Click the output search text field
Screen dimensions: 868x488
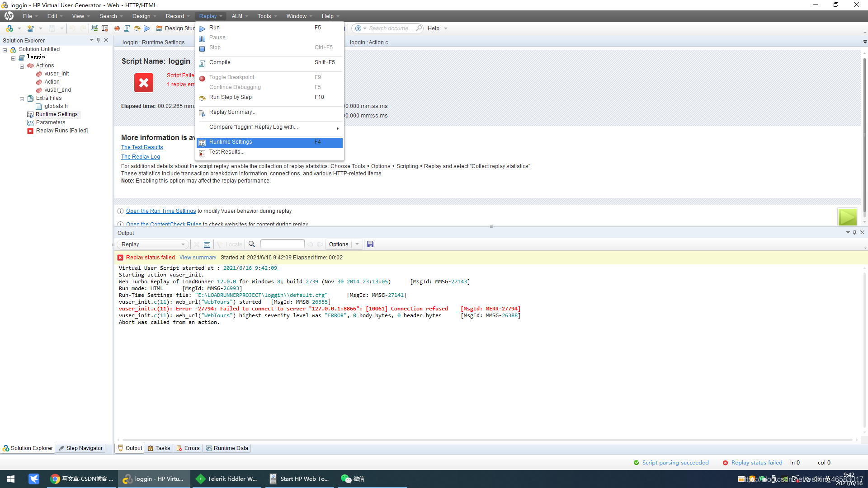[283, 244]
